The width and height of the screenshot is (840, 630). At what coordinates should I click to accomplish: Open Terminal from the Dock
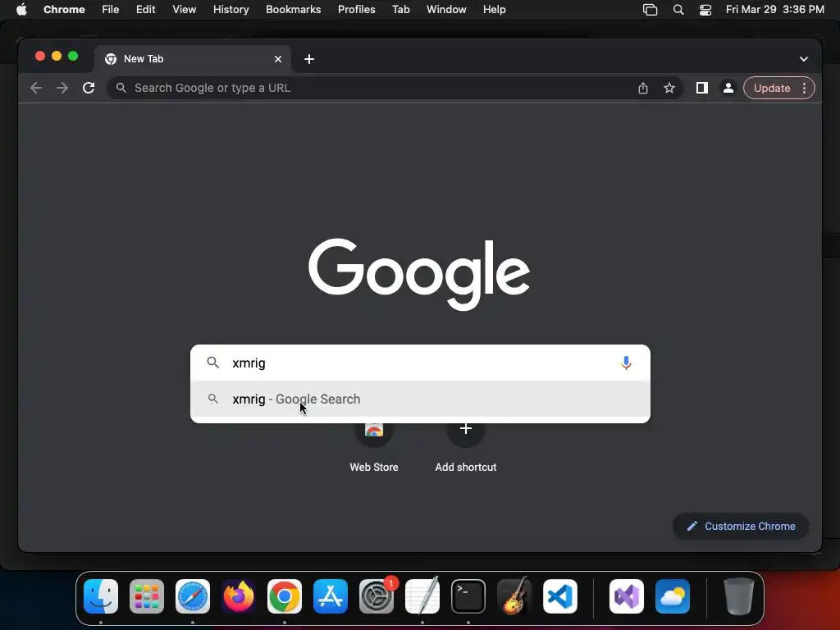pyautogui.click(x=468, y=596)
